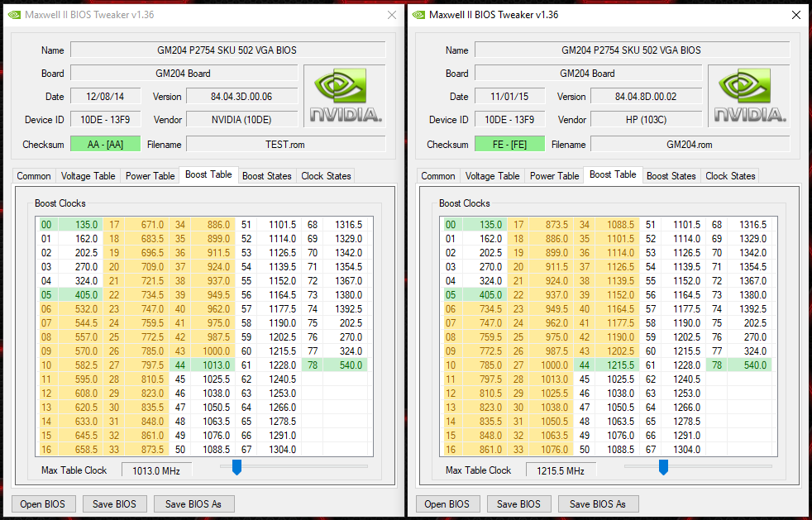Screen dimensions: 812x520
Task: Click the Version field 84.04.3D.00.06
Action: click(x=241, y=97)
